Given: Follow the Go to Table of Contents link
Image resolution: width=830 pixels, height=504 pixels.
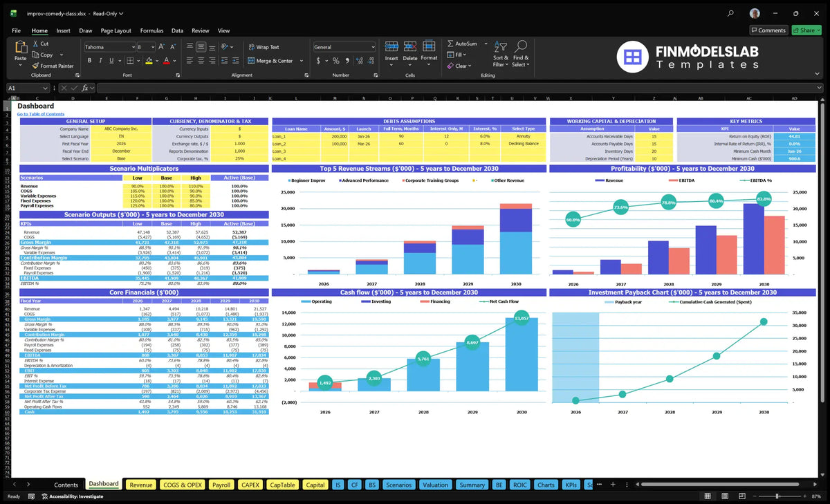Looking at the screenshot, I should pos(41,114).
